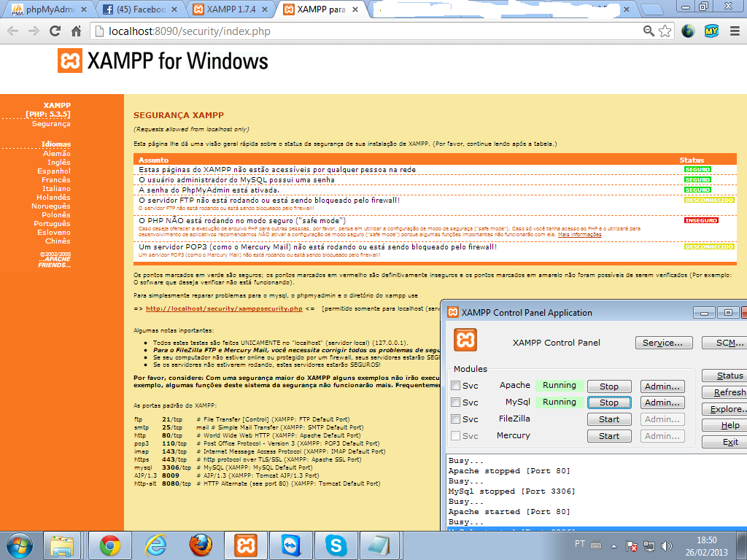Stop the Apache module
The image size is (747, 560).
tap(609, 386)
